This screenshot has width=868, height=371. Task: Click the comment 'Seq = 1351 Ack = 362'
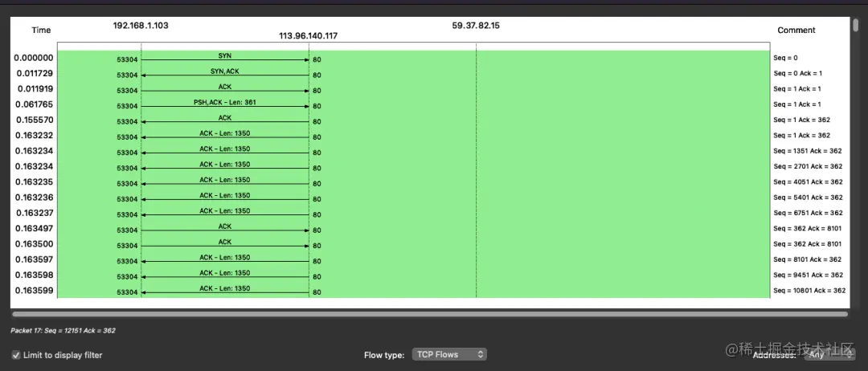tap(808, 150)
